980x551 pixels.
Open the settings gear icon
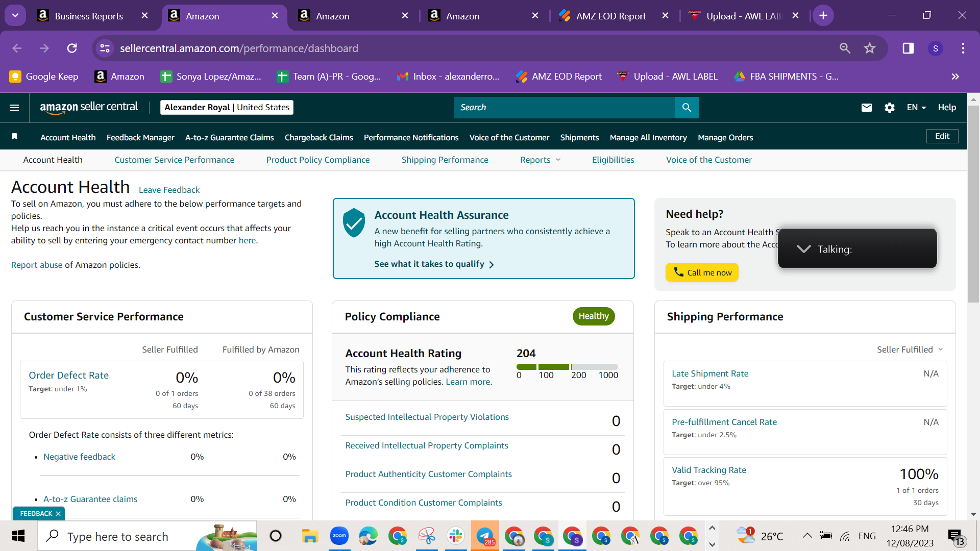890,108
